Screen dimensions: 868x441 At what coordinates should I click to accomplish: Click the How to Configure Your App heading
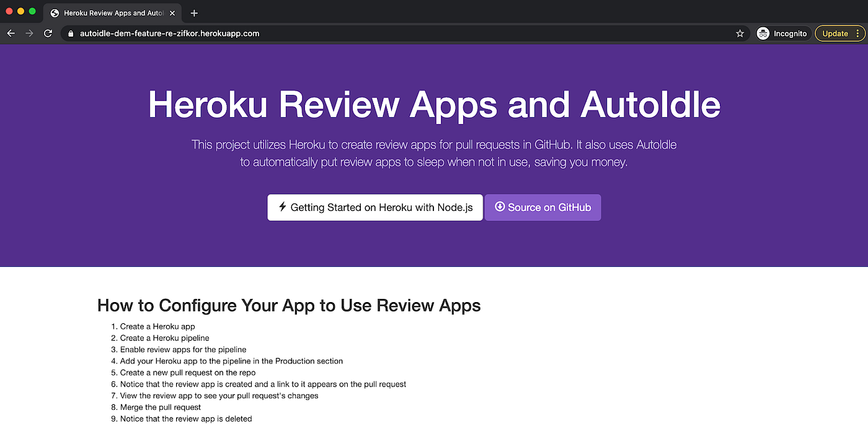tap(289, 305)
